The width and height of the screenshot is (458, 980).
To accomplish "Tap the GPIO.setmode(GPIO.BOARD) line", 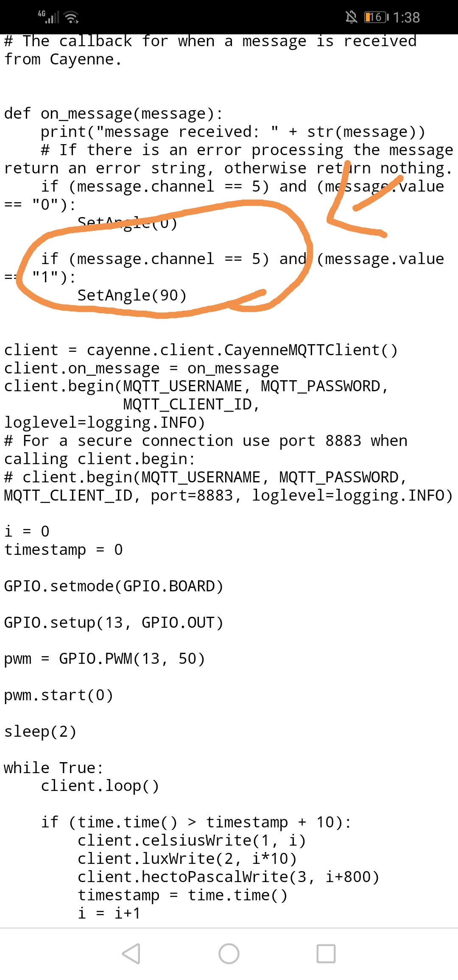I will click(x=114, y=586).
